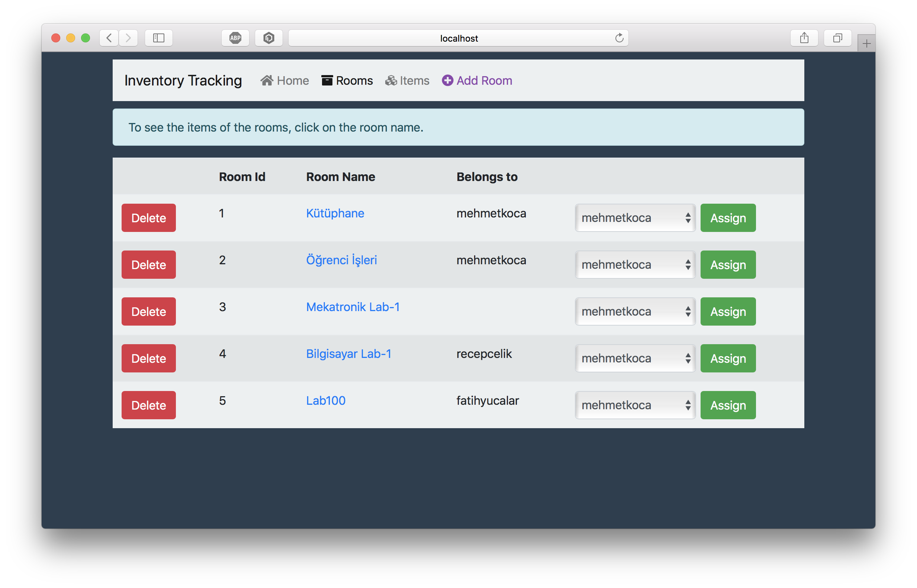Go to Items in the navbar
917x588 pixels.
[x=407, y=81]
